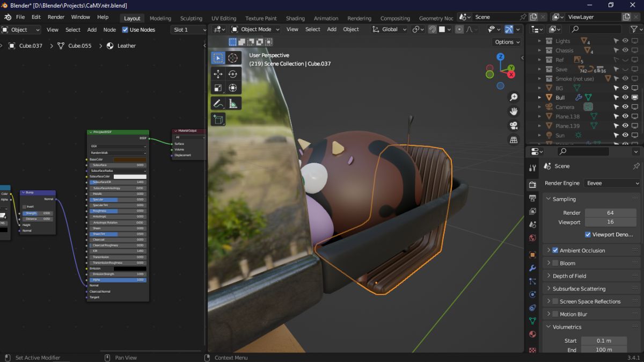Select the Rotate tool
Image resolution: width=644 pixels, height=362 pixels.
click(x=233, y=74)
